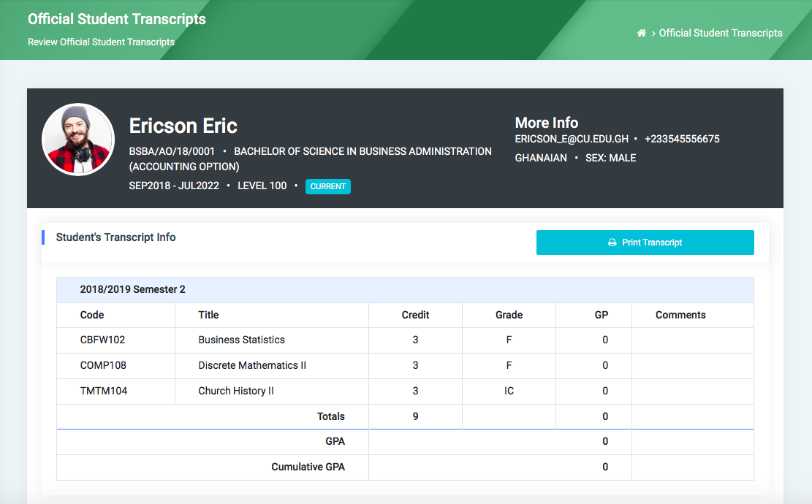Click course code TMTM104
Screen dimensions: 812x504
coord(104,391)
